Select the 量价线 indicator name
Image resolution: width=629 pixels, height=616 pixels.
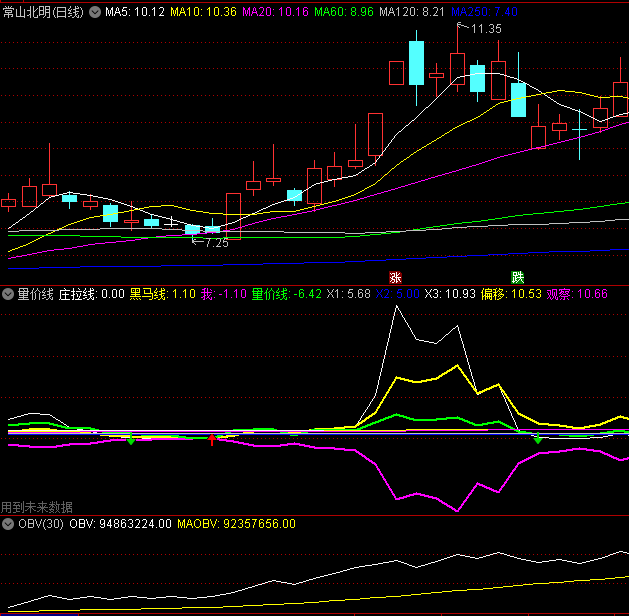tap(35, 294)
